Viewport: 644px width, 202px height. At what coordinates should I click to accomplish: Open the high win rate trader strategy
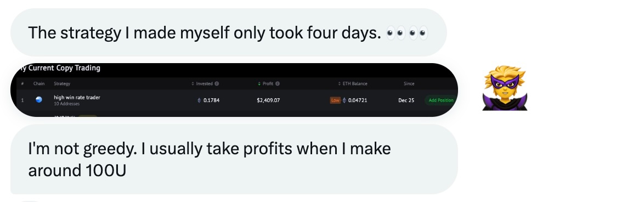click(x=77, y=97)
